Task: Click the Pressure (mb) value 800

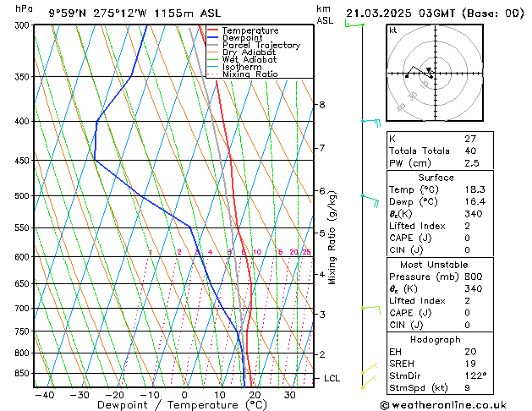Action: pyautogui.click(x=474, y=277)
